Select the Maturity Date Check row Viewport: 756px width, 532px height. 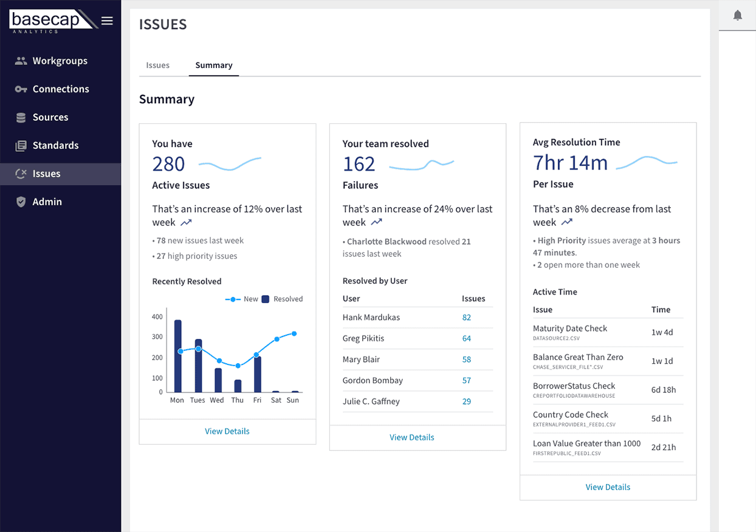608,332
